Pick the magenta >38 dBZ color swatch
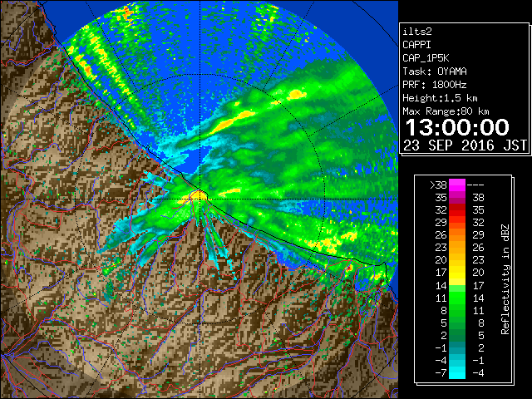Screen dimensions: 532x399 pyautogui.click(x=457, y=185)
